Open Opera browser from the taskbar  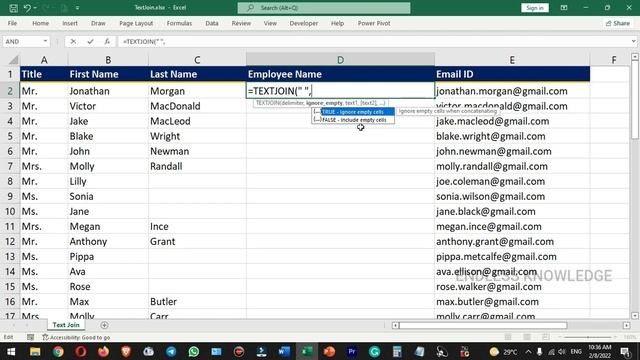[81, 351]
